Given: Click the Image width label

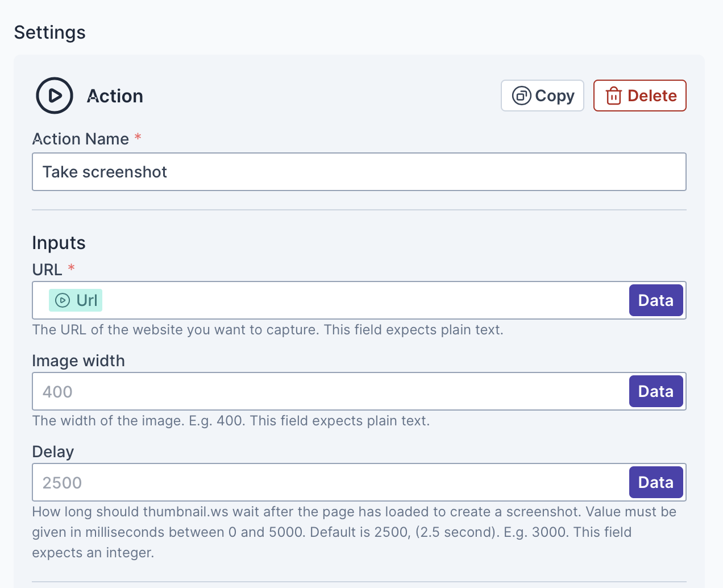Looking at the screenshot, I should click(x=78, y=361).
